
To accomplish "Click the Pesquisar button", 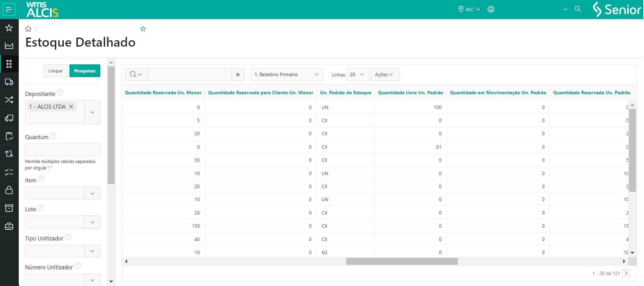I will (85, 71).
